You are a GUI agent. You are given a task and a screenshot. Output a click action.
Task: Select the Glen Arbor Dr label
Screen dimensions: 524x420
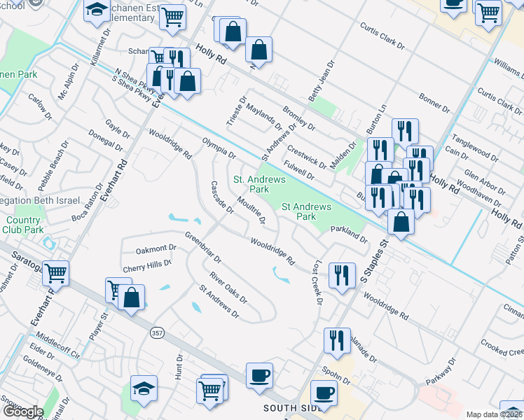coord(485,182)
